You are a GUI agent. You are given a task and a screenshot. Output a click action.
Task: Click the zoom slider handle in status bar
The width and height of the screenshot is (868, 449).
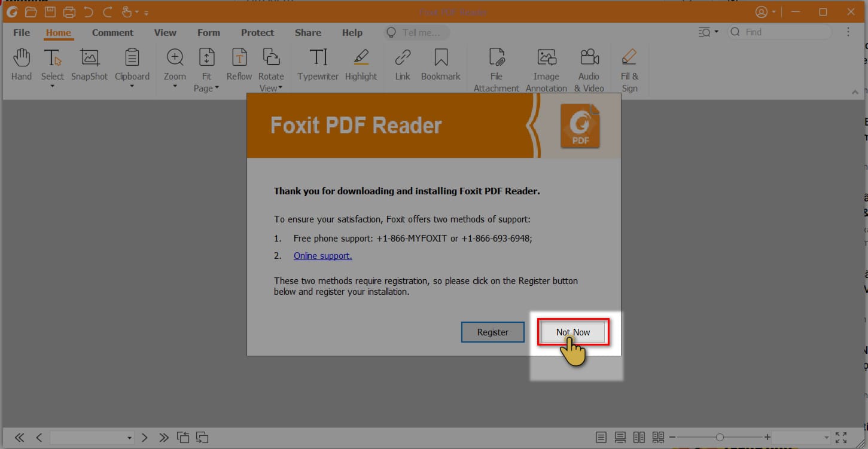pyautogui.click(x=720, y=438)
